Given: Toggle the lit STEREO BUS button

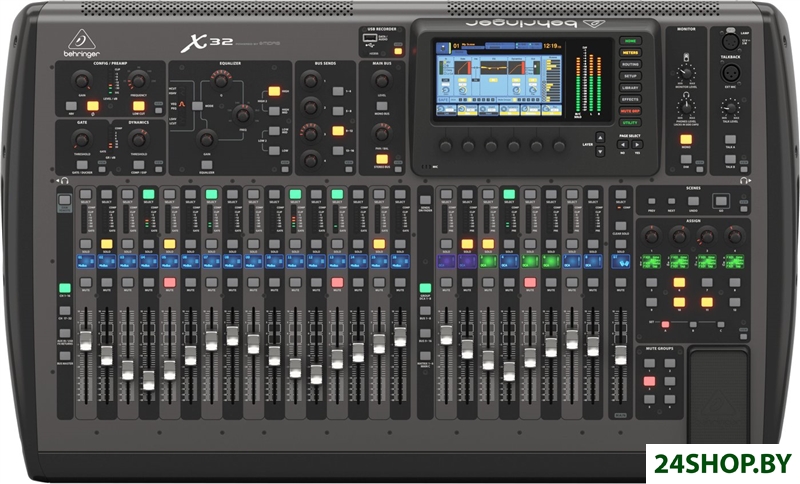Looking at the screenshot, I should click(382, 159).
